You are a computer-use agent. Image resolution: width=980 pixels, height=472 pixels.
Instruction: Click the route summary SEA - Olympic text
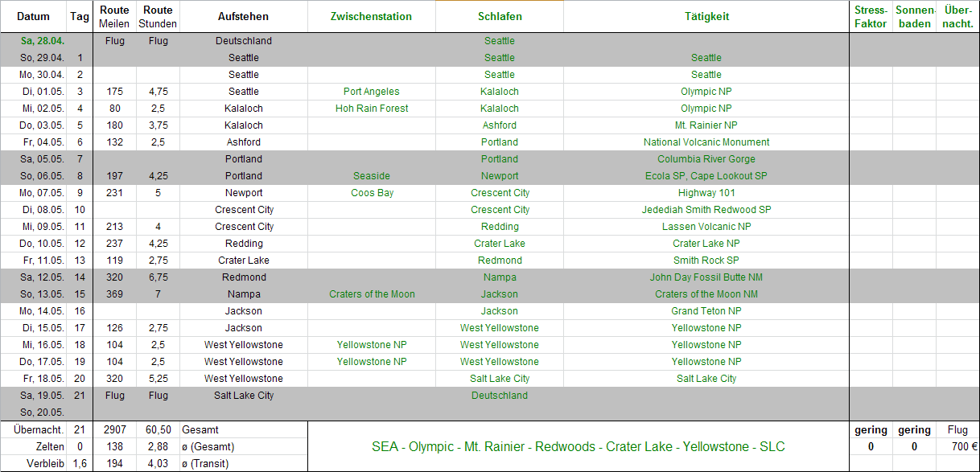(578, 446)
